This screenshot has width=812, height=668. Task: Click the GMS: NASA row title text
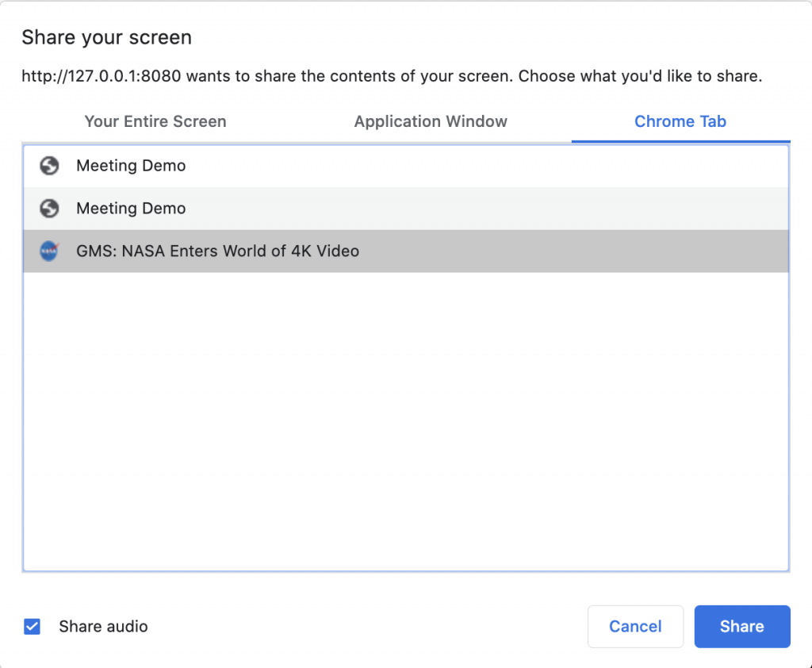[x=217, y=251]
